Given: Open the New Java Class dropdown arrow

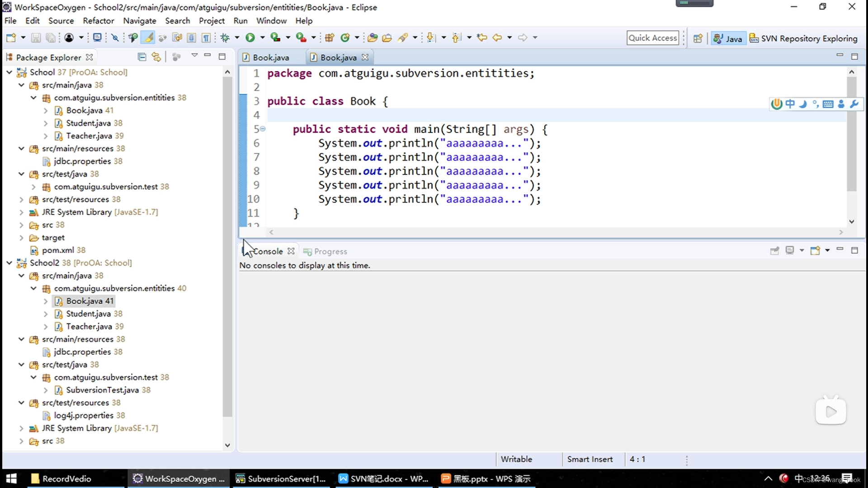Looking at the screenshot, I should click(x=357, y=38).
